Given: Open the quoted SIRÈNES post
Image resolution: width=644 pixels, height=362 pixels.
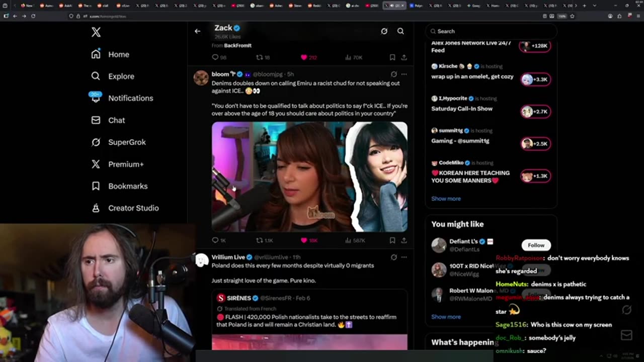Looking at the screenshot, I should pos(309,319).
